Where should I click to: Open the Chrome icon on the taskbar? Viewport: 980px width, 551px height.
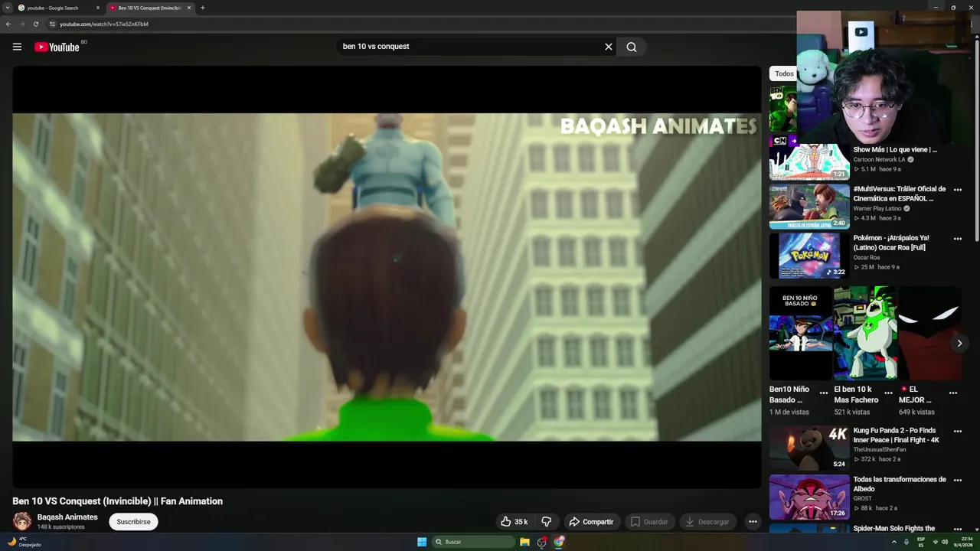(x=559, y=542)
